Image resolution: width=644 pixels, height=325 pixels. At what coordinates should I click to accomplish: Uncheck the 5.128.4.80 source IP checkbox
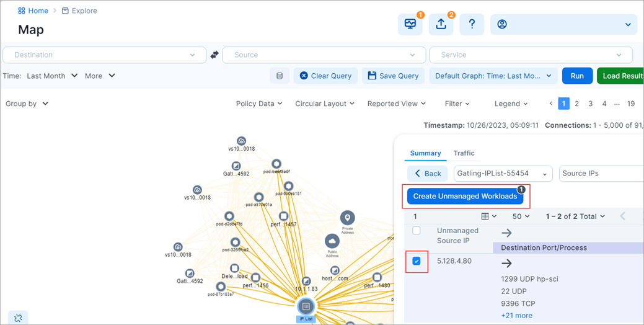tap(417, 261)
